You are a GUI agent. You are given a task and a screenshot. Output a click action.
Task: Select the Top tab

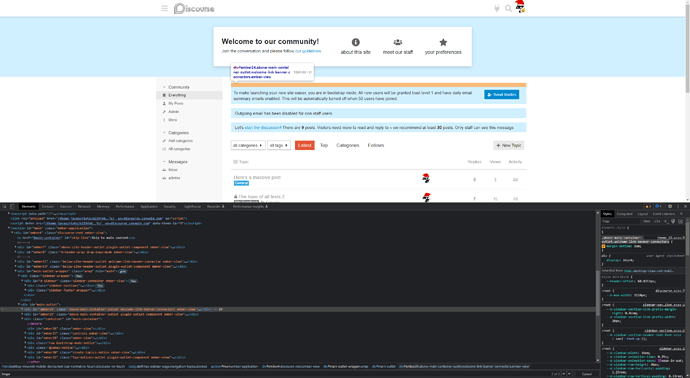(x=324, y=145)
